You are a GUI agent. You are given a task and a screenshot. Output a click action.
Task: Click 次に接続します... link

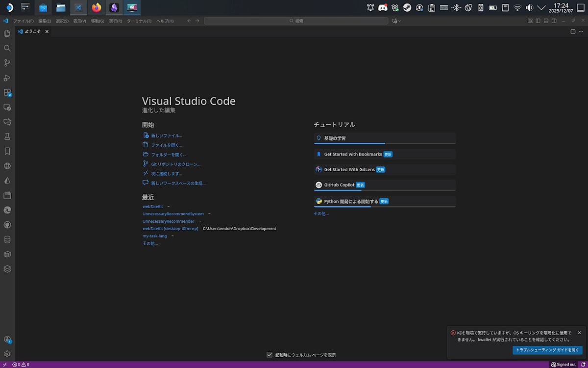click(167, 174)
